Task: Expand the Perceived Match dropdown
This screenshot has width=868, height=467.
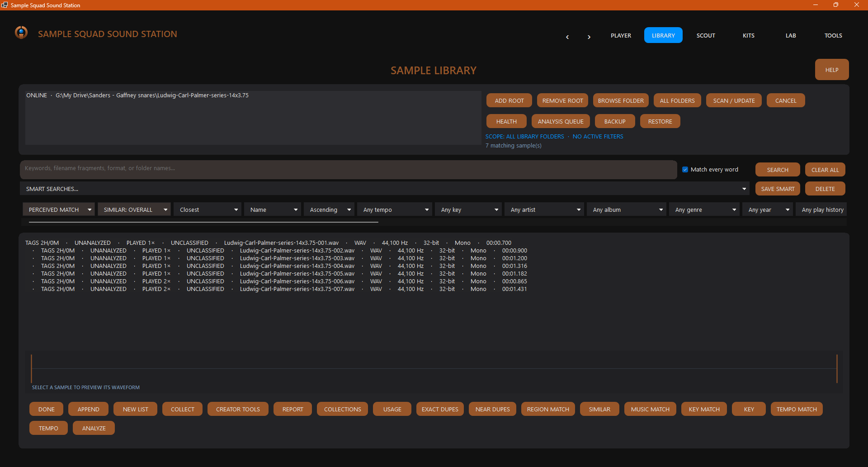Action: click(x=59, y=210)
